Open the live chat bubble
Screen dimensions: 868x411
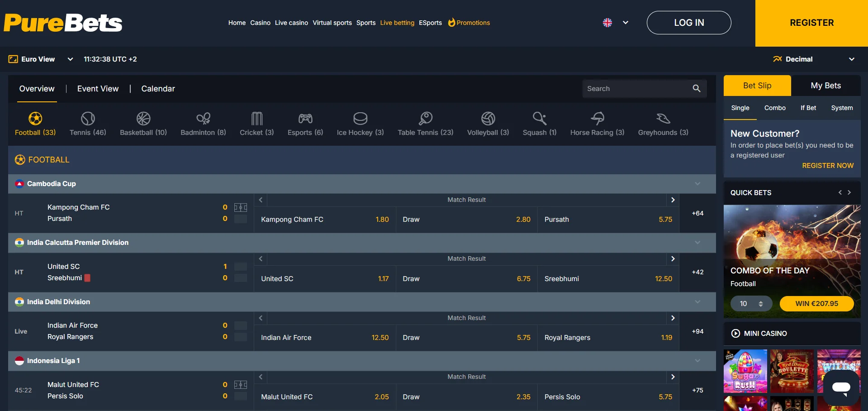click(x=841, y=387)
